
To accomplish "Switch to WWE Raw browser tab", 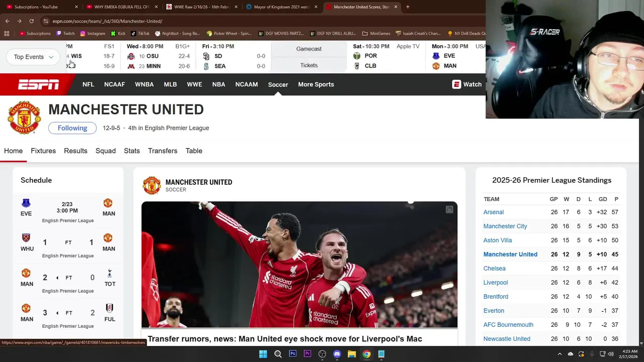I will tap(201, 7).
